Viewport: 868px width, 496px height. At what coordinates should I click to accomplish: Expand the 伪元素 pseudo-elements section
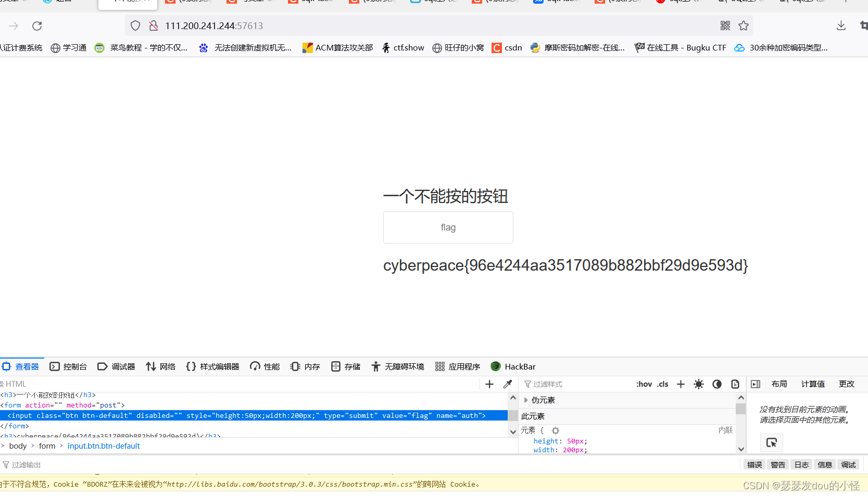[526, 400]
